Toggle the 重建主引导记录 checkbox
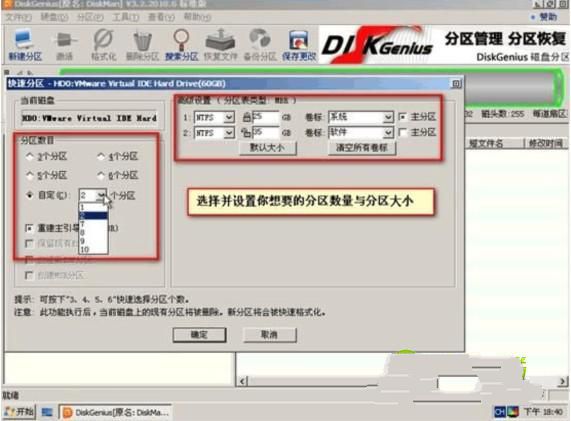 (29, 228)
